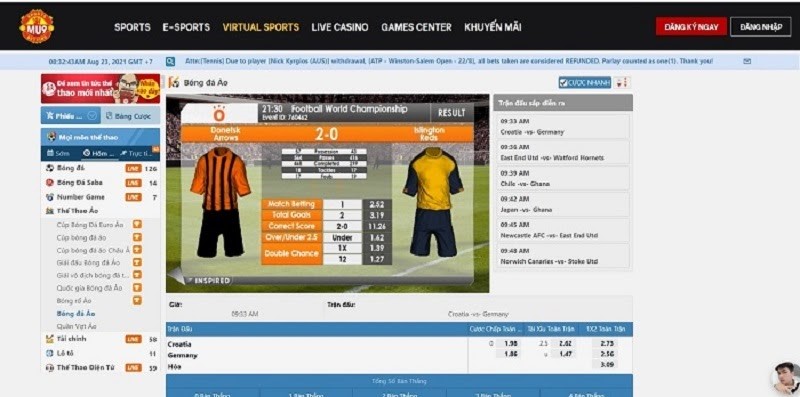The width and height of the screenshot is (800, 397).
Task: Select the Chile vs Ghana upcoming match
Action: pyautogui.click(x=563, y=179)
